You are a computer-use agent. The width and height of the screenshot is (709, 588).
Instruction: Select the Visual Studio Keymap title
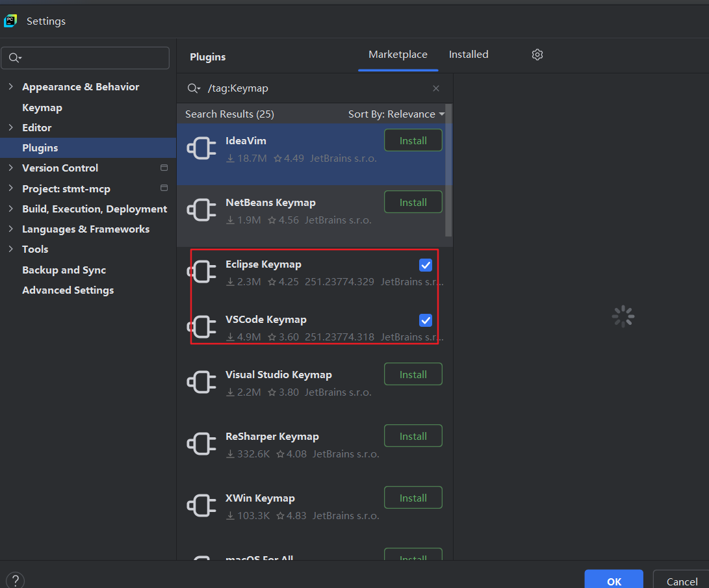point(279,375)
